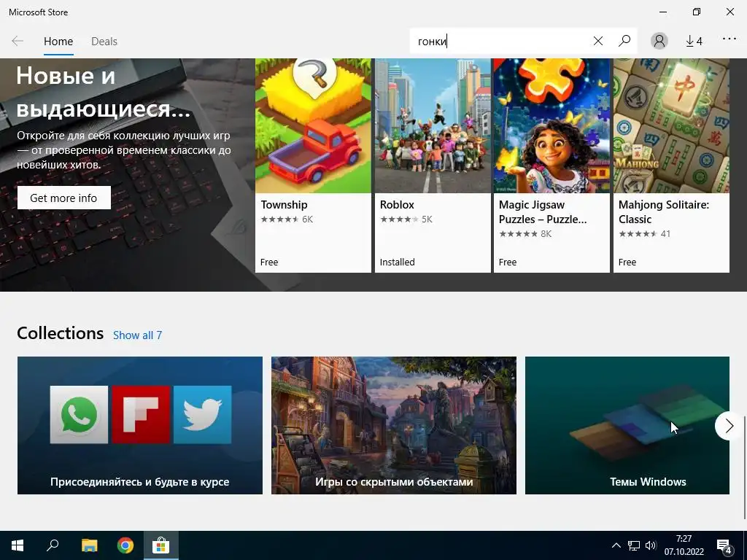Viewport: 747px width, 560px height.
Task: Open Игры со скрытыми объектами collection
Action: pyautogui.click(x=394, y=425)
